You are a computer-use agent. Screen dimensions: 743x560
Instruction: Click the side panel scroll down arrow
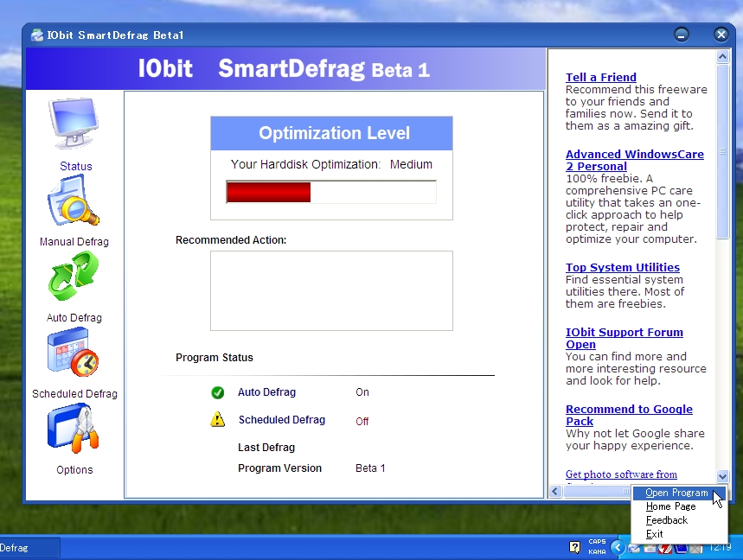click(722, 476)
